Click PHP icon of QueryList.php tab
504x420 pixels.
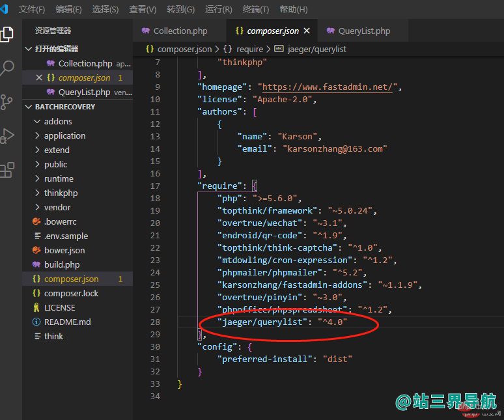click(330, 31)
